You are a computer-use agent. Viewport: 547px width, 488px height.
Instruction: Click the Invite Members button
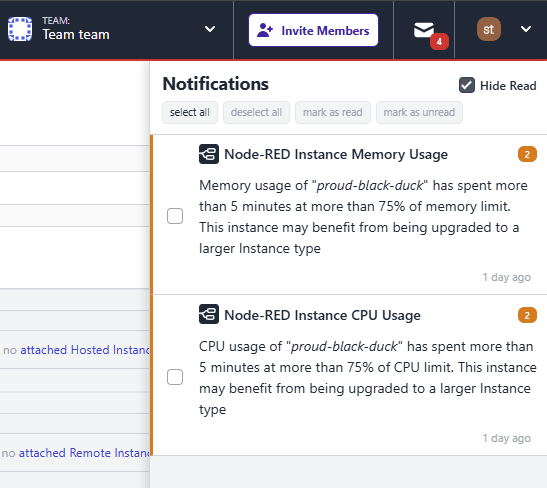click(x=313, y=30)
